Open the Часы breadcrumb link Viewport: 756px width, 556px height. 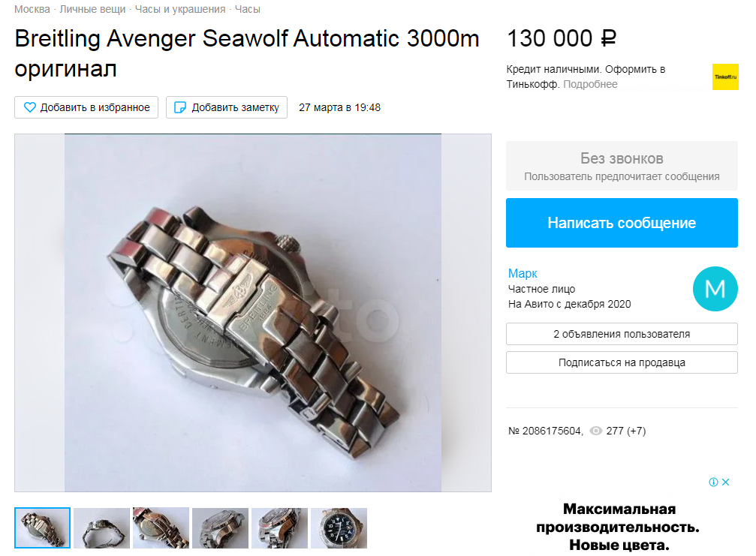click(247, 9)
